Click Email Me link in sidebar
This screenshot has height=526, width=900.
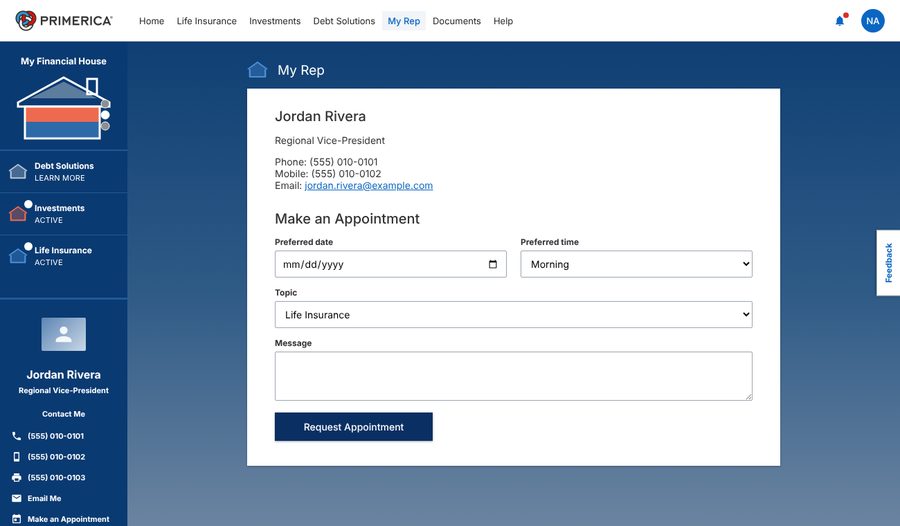coord(44,498)
